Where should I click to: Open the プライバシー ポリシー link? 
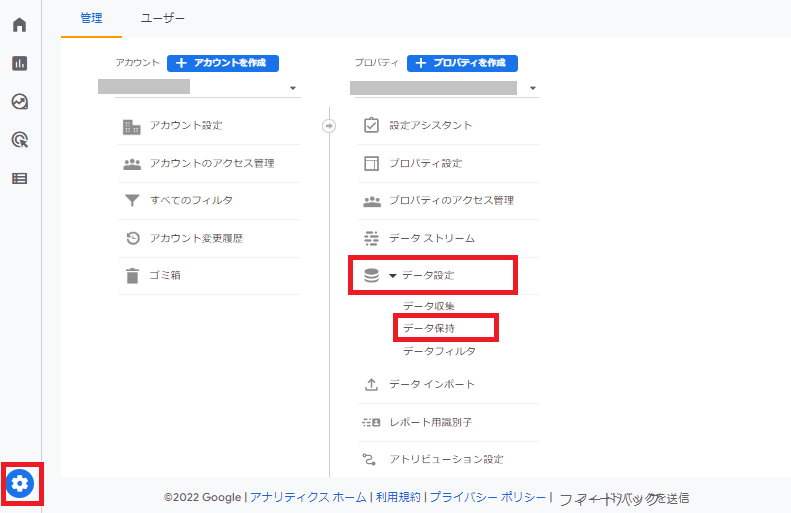[x=488, y=497]
